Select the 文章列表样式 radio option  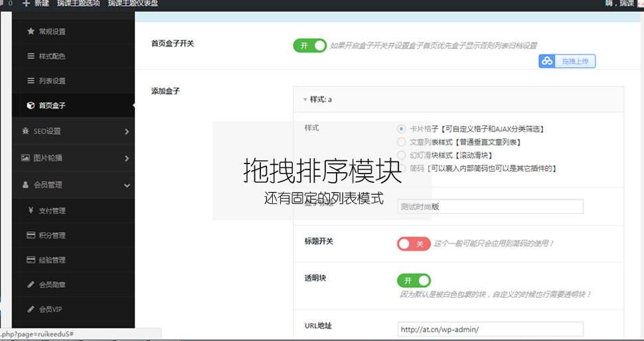tap(401, 142)
